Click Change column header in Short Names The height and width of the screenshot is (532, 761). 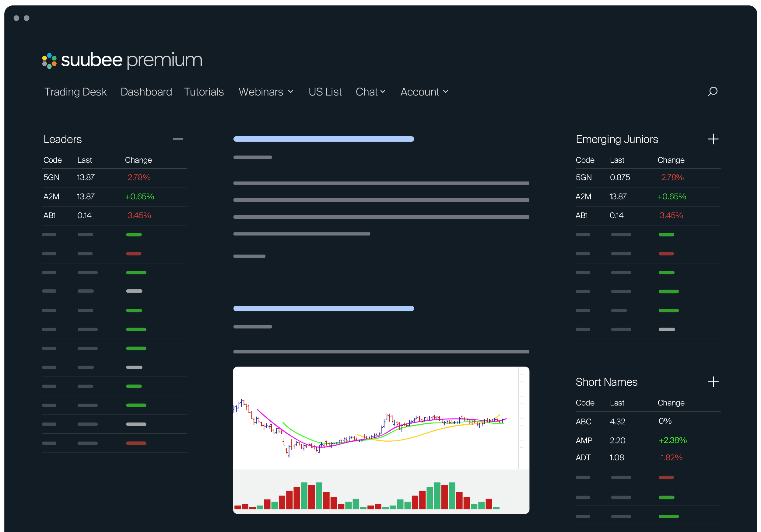point(671,403)
